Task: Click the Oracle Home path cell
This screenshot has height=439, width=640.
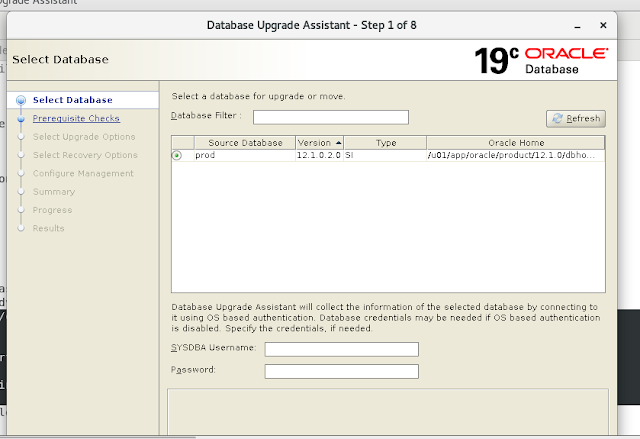Action: tap(516, 155)
